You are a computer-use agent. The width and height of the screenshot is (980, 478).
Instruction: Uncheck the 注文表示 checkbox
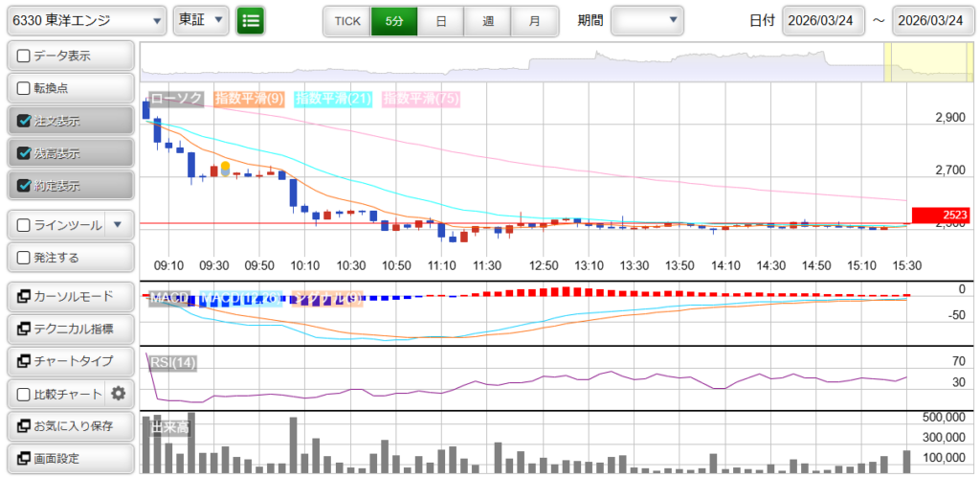(25, 121)
